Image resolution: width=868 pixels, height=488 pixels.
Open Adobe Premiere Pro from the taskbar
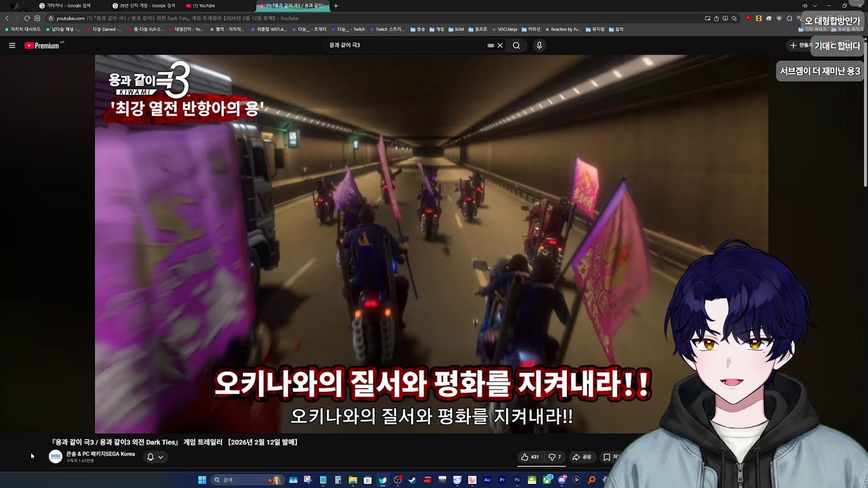coord(502,480)
